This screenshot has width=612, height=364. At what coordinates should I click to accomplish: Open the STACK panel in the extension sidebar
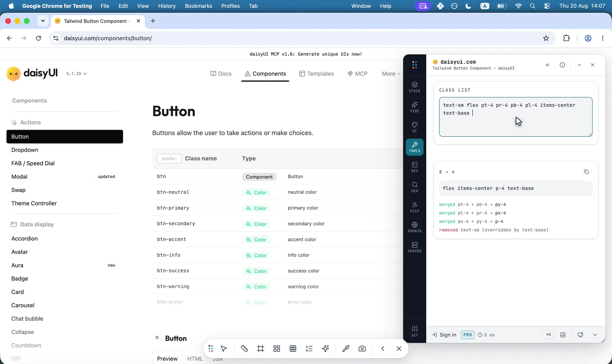click(x=414, y=87)
